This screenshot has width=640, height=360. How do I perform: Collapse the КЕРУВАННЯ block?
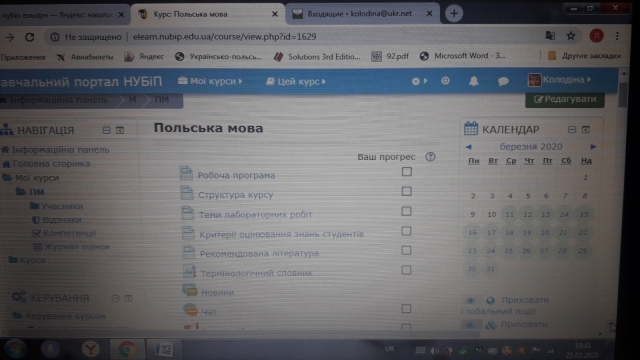click(x=115, y=298)
